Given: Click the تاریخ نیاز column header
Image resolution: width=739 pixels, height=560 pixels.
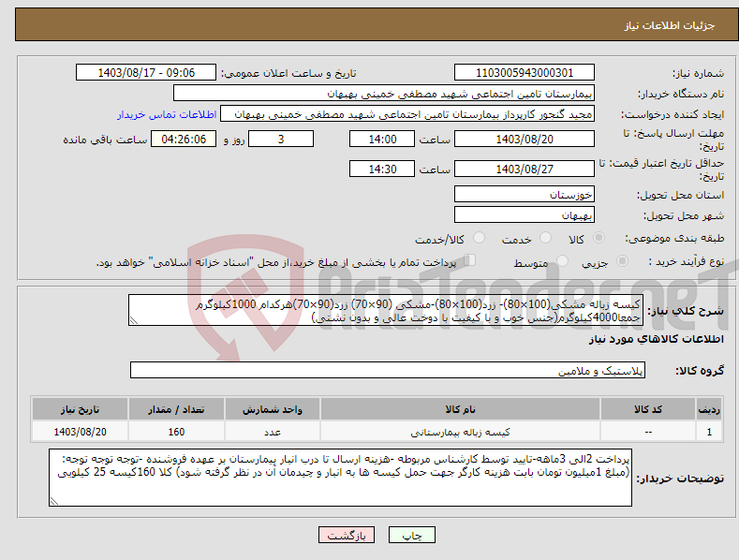Looking at the screenshot, I should tap(80, 409).
